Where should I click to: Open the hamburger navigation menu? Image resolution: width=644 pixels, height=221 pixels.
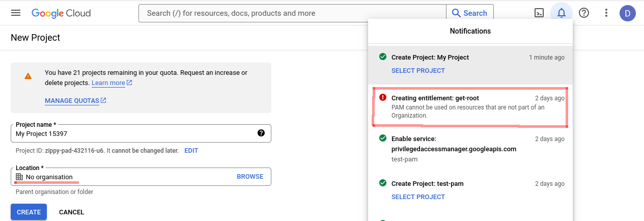(x=16, y=13)
